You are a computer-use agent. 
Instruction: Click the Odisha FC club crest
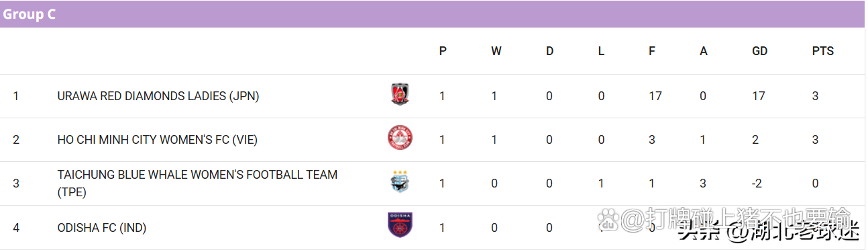tap(400, 226)
